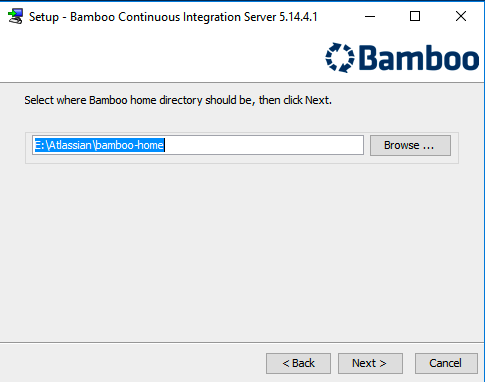
Task: Minimize the Bamboo Setup window
Action: [x=370, y=16]
